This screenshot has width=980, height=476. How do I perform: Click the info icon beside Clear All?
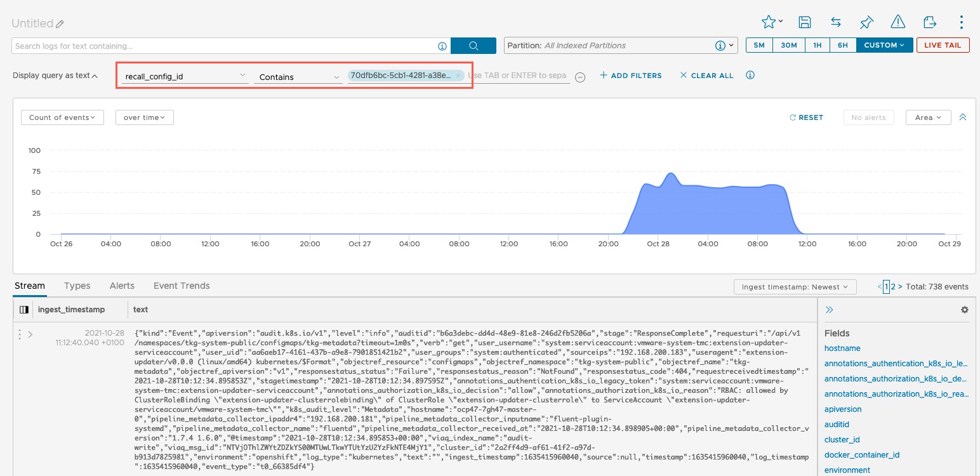click(750, 75)
